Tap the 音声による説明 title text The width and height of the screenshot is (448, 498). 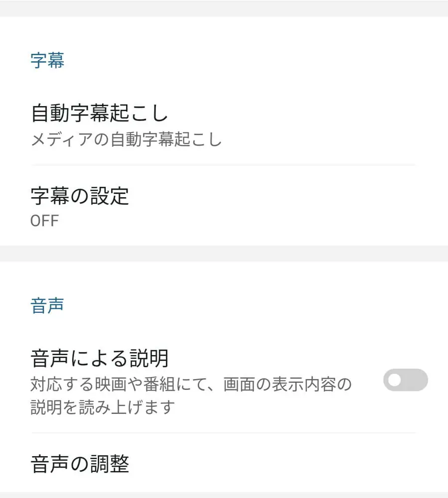(100, 358)
